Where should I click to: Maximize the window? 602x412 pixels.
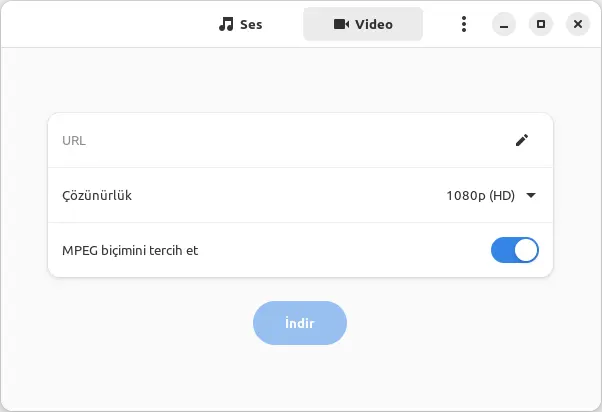tap(541, 24)
